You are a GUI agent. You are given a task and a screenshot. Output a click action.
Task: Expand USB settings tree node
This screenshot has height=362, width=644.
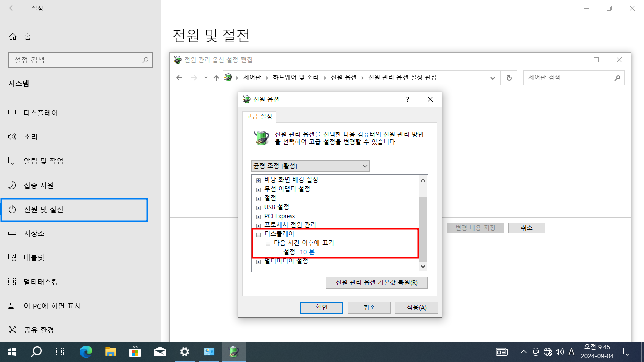pos(258,208)
